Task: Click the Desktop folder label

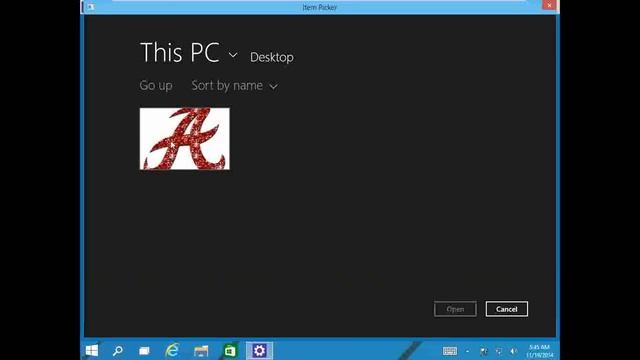Action: (x=272, y=57)
